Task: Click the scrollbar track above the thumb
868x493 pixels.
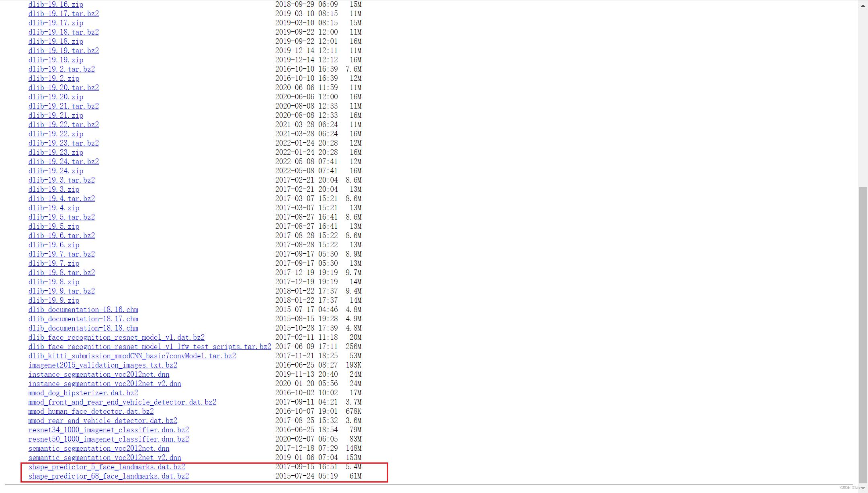Action: pyautogui.click(x=863, y=99)
